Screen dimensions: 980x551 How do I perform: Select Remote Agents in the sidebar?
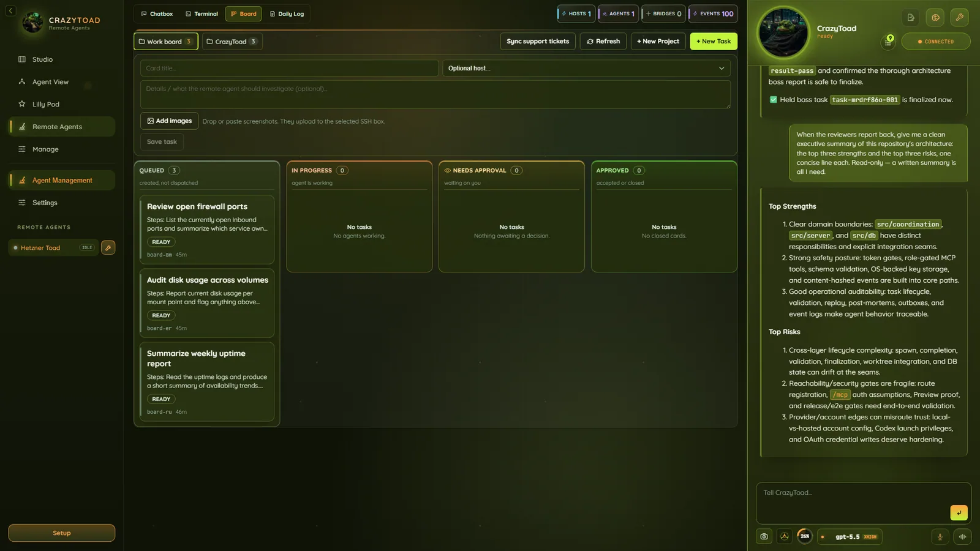coord(61,127)
